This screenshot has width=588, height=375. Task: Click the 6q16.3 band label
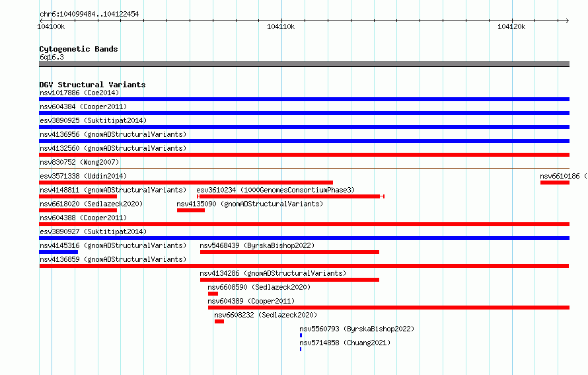[52, 57]
